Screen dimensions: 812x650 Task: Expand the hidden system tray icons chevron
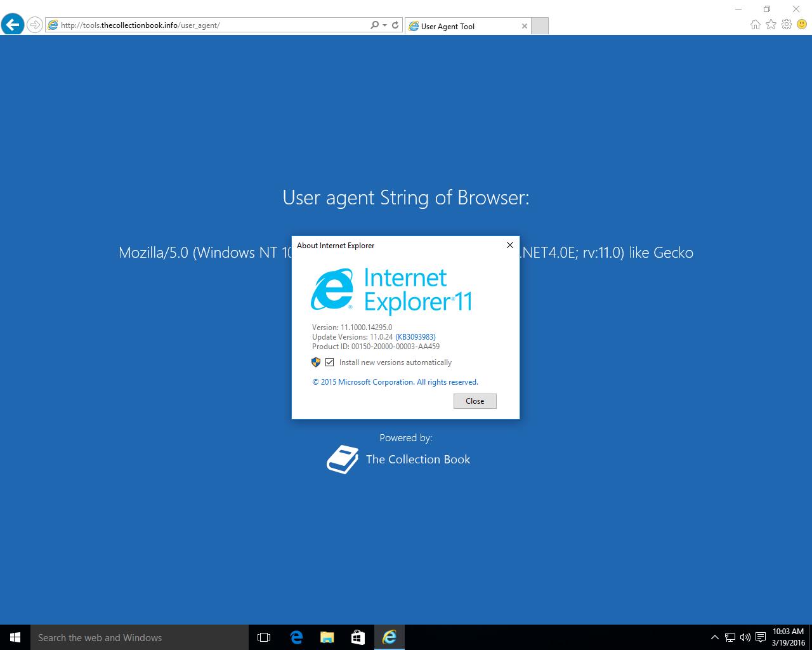click(x=715, y=637)
